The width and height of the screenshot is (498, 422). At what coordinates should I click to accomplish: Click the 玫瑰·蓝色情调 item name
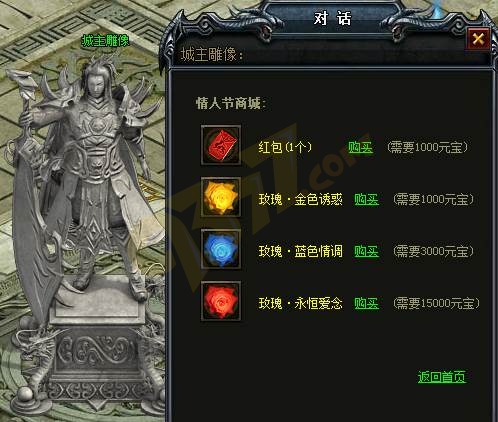[301, 251]
